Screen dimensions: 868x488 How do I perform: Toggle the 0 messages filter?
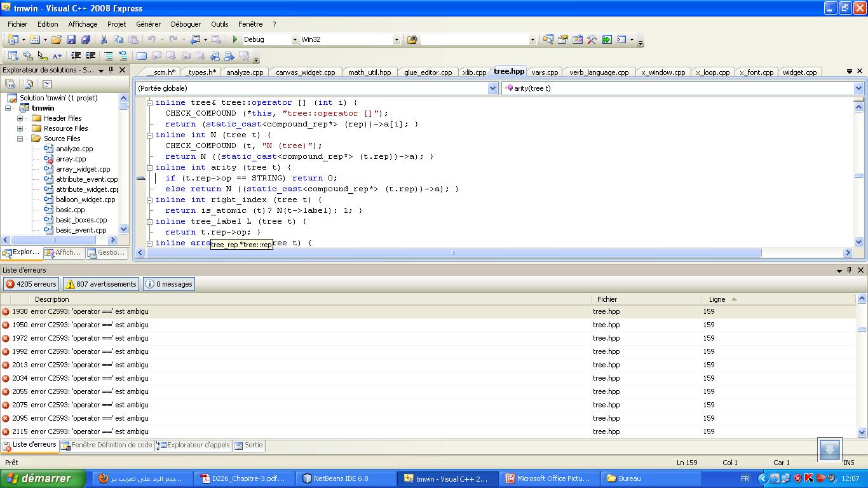pyautogui.click(x=169, y=284)
